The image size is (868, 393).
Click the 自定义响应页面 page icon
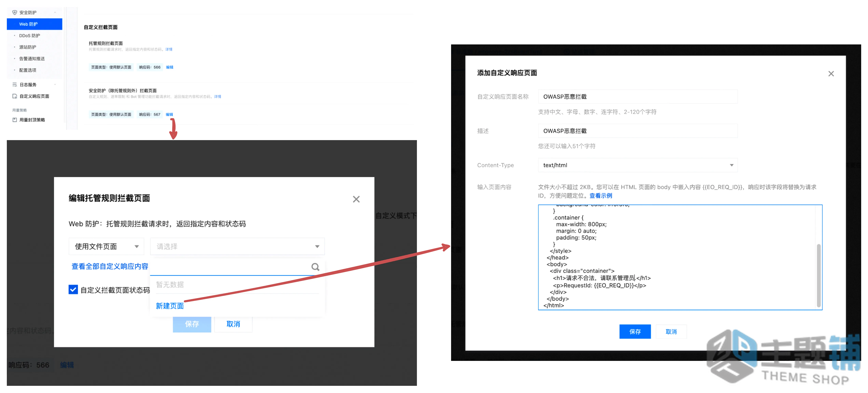point(15,96)
